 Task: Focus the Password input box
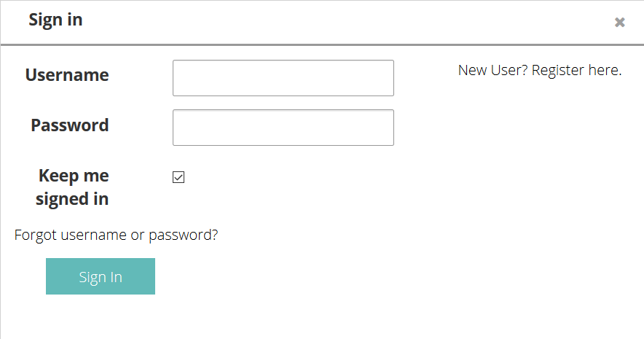click(283, 128)
